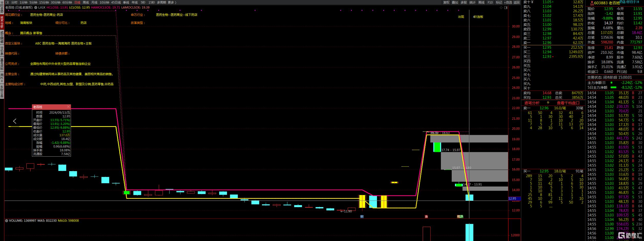This screenshot has height=241, width=644.
Task: Click the 复权 toolbar button
Action: click(x=446, y=2)
